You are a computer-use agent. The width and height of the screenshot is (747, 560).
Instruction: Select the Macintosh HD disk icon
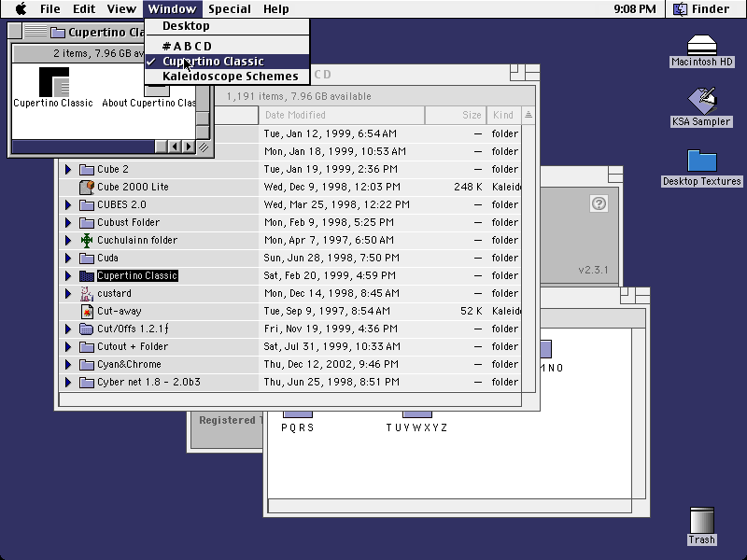click(702, 45)
